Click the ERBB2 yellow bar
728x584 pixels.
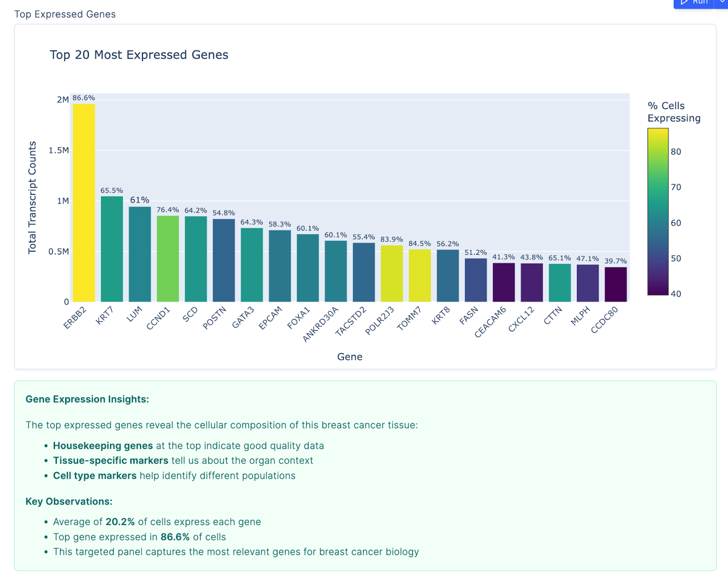[84, 203]
